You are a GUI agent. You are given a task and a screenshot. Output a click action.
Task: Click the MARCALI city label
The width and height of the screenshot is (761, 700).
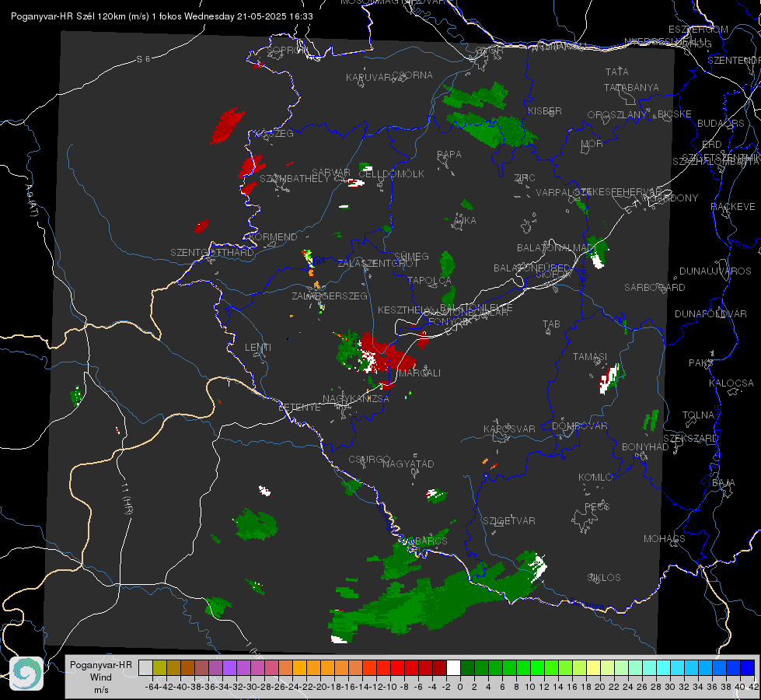point(419,373)
